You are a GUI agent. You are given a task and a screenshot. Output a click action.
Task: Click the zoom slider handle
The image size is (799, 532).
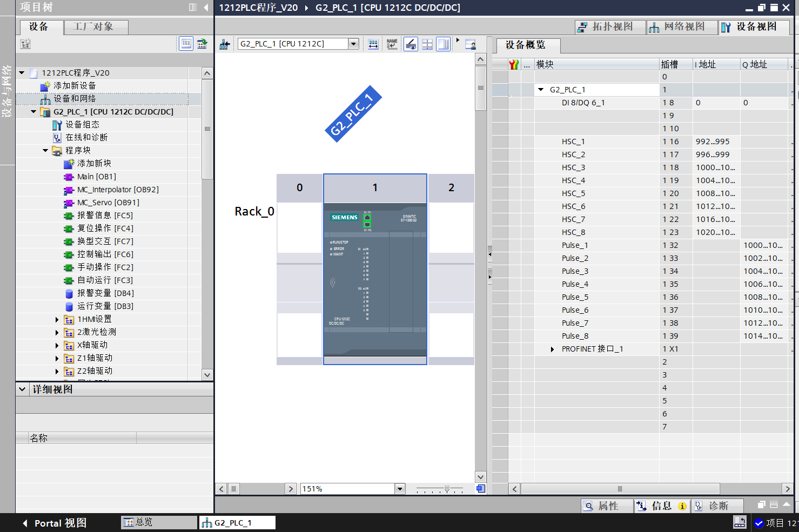(447, 488)
